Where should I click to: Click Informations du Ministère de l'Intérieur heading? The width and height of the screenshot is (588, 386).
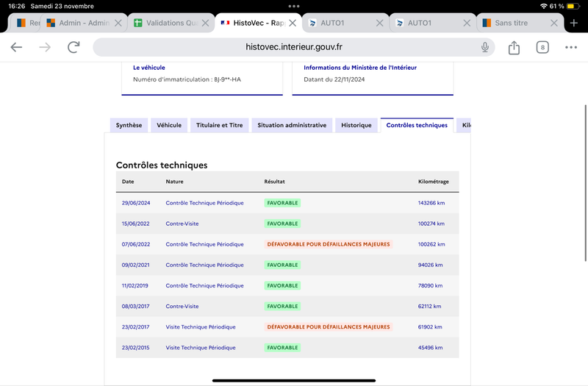coord(360,68)
